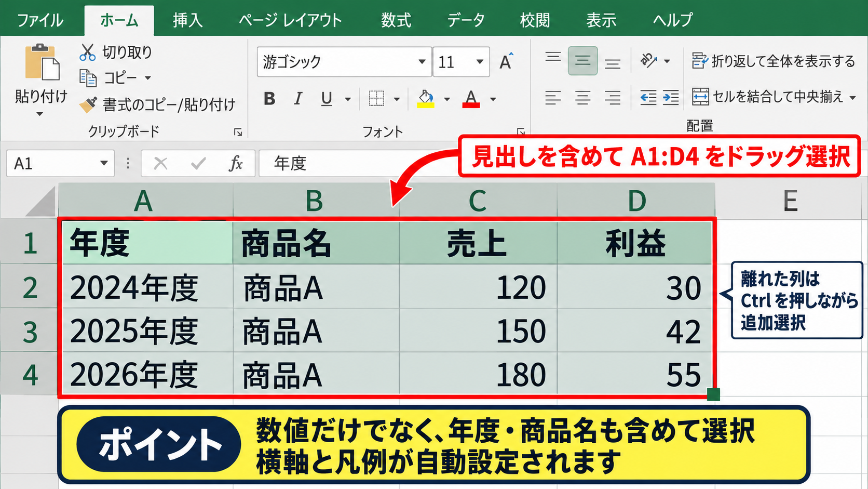Expand the borders dropdown arrow
The width and height of the screenshot is (868, 489).
point(397,99)
